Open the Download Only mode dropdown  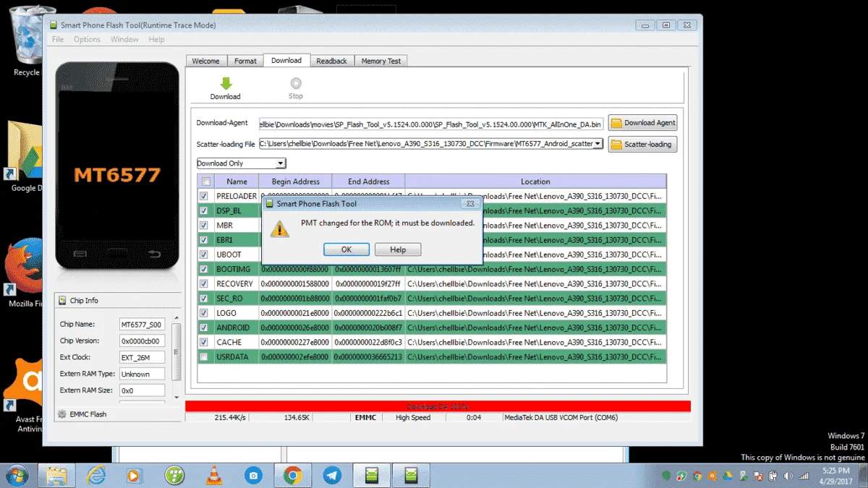(x=242, y=163)
